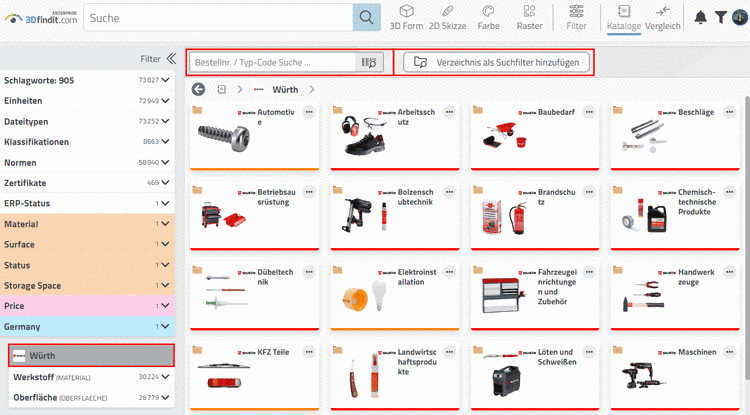Expand Surface filter
The height and width of the screenshot is (415, 750).
165,244
